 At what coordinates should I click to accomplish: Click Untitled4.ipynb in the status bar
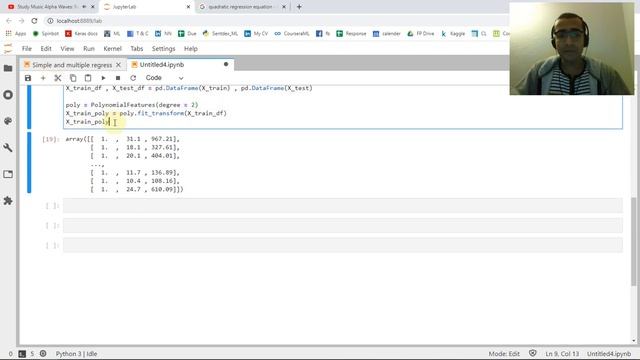(609, 354)
